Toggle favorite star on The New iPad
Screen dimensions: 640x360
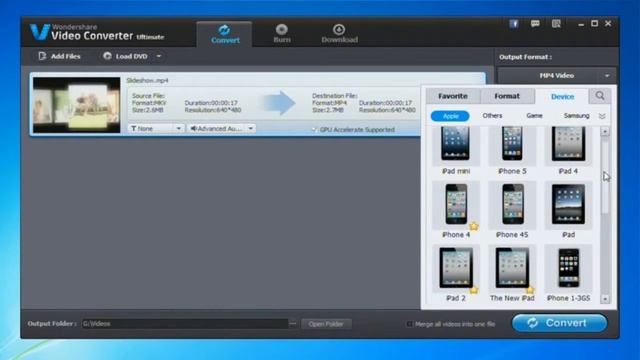[530, 290]
